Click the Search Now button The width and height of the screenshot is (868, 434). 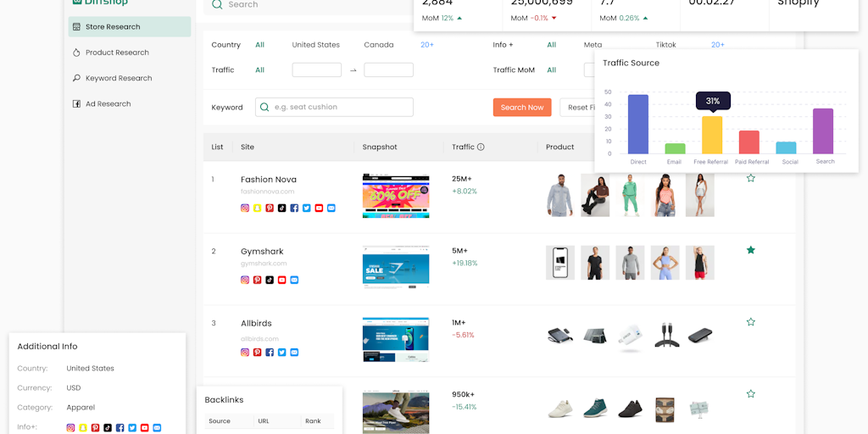pyautogui.click(x=522, y=108)
